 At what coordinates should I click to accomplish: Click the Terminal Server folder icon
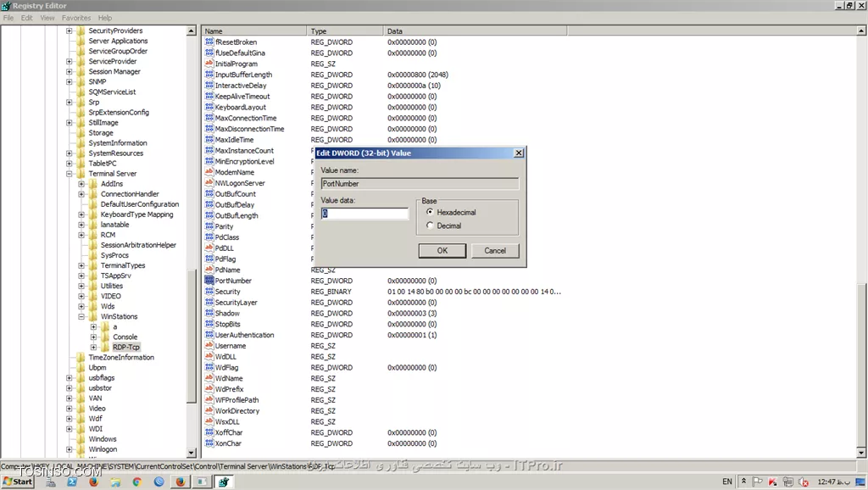[x=81, y=173]
